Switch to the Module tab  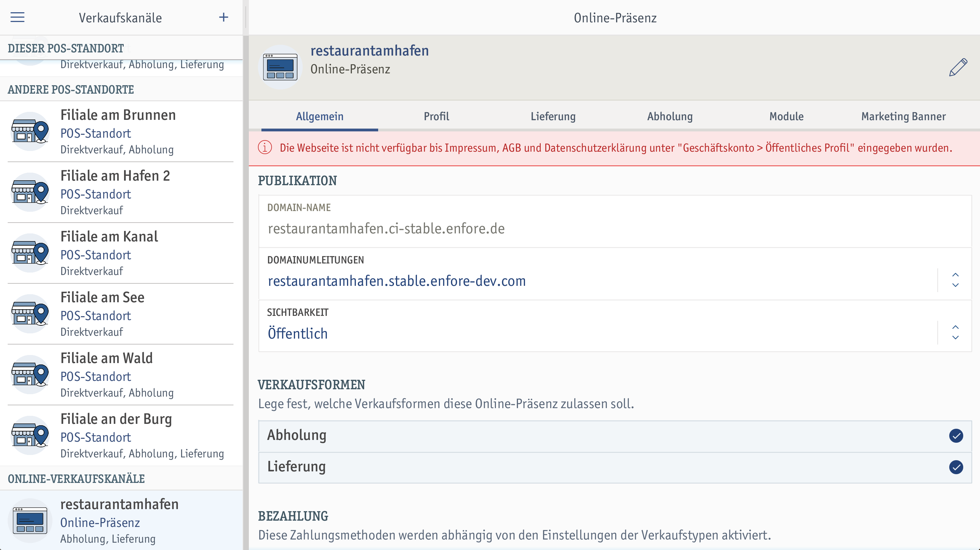tap(787, 116)
